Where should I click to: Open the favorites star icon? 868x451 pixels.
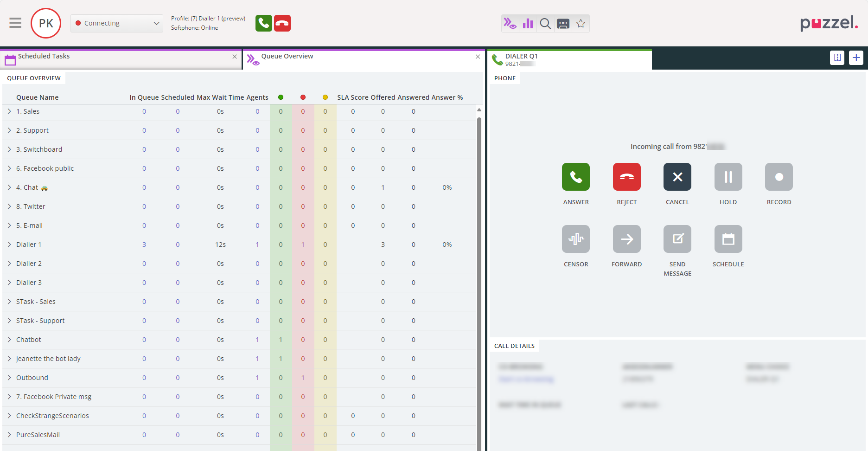(581, 23)
